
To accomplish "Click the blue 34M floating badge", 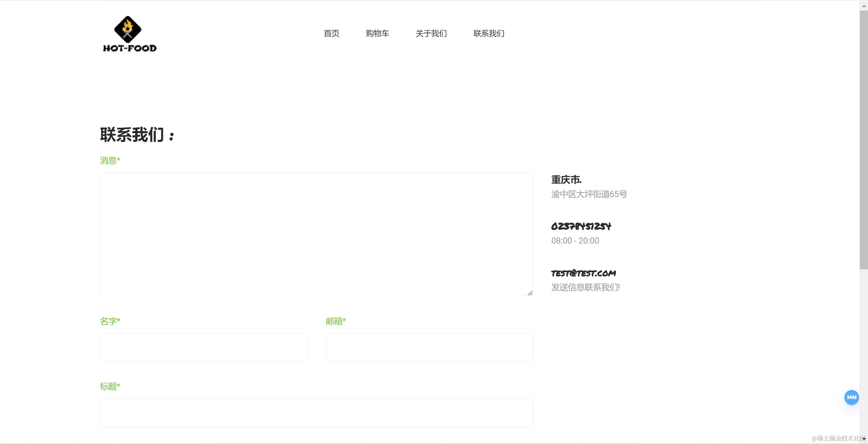I will 851,397.
